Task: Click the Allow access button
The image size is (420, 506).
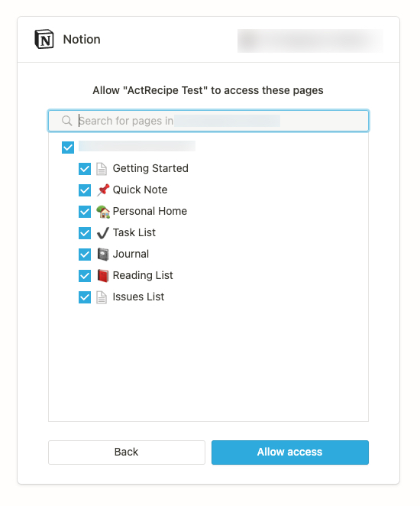Action: pos(290,452)
